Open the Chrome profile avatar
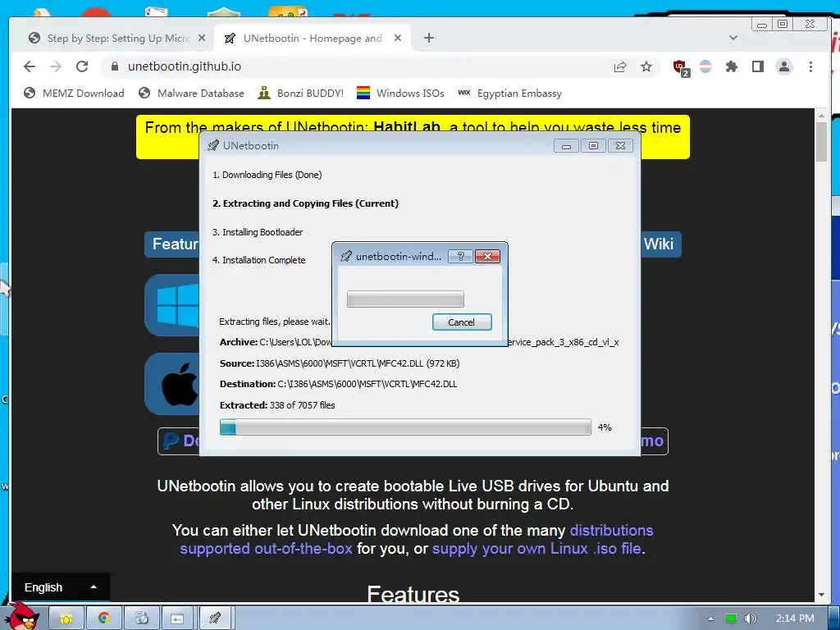Viewport: 840px width, 630px height. tap(784, 66)
